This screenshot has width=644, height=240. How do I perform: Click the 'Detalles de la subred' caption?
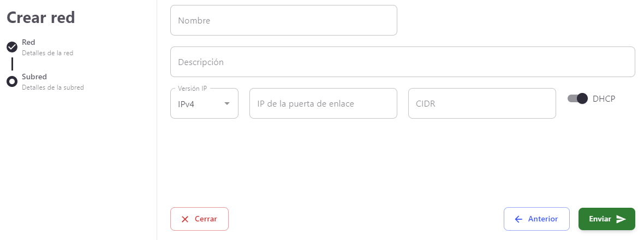coord(53,87)
